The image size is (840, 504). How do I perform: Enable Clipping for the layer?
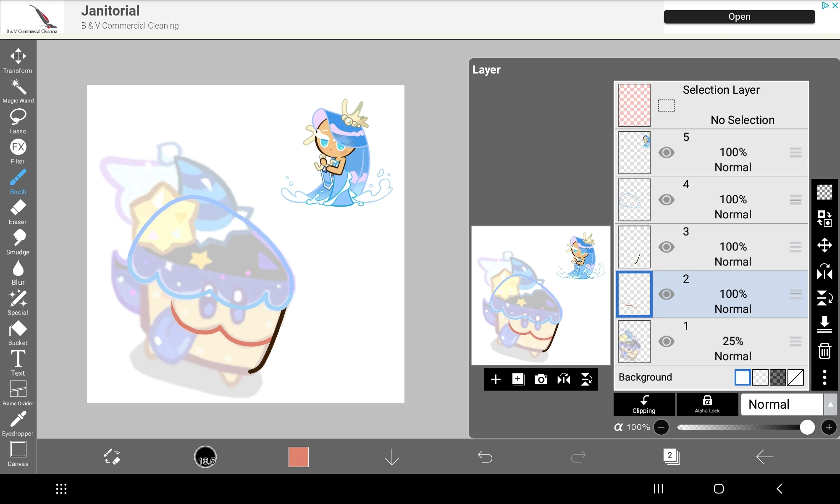tap(644, 404)
